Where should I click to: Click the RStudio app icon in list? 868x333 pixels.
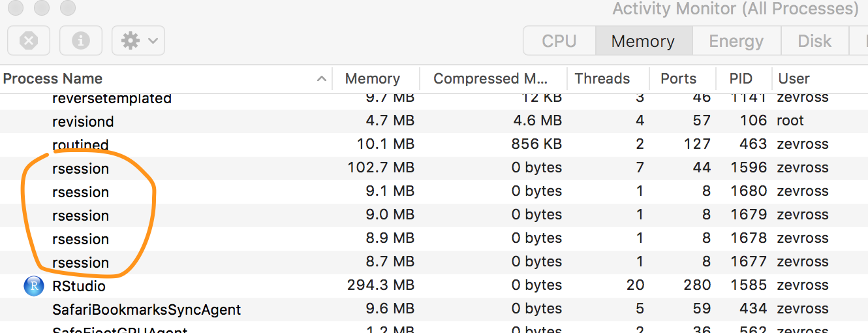pos(34,285)
